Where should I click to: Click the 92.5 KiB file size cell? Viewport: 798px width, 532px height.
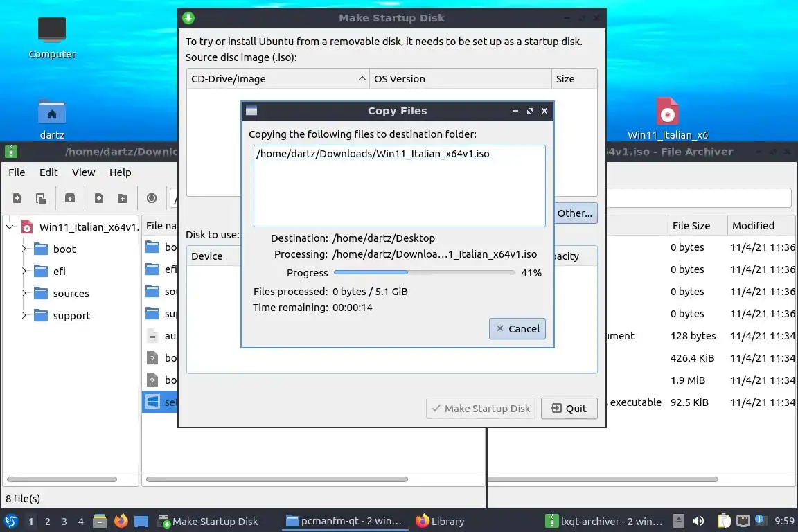[x=689, y=402]
